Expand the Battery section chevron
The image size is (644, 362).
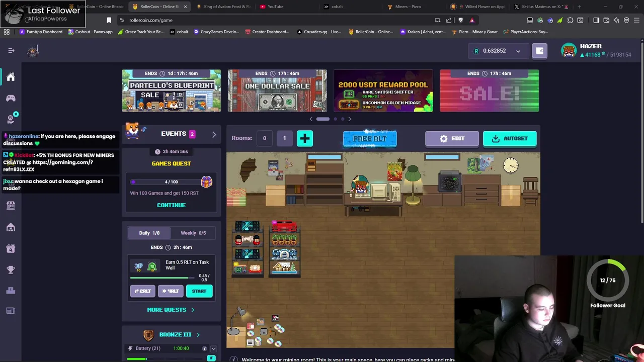(213, 348)
